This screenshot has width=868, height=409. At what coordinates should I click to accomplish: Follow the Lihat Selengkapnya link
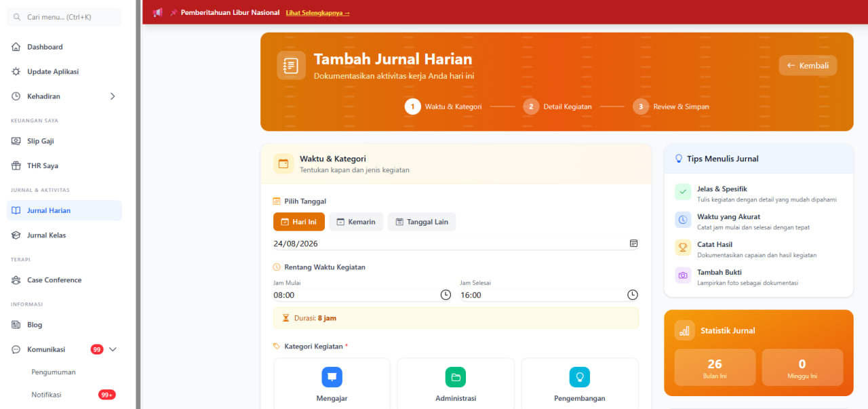tap(318, 13)
